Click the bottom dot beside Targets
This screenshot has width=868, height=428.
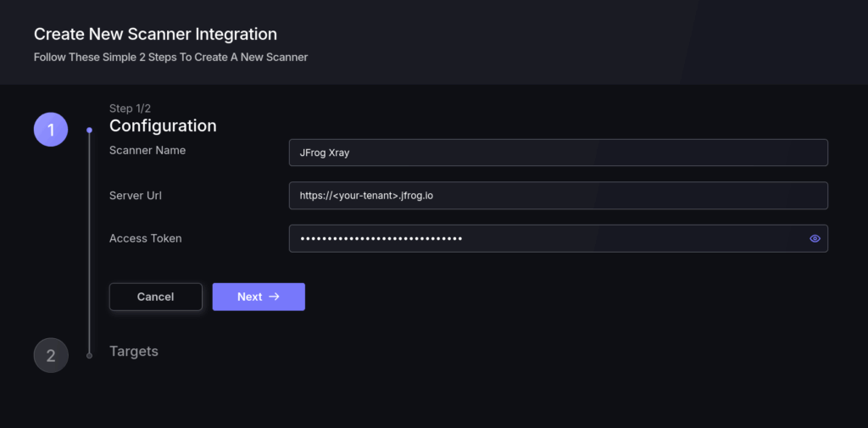(89, 355)
